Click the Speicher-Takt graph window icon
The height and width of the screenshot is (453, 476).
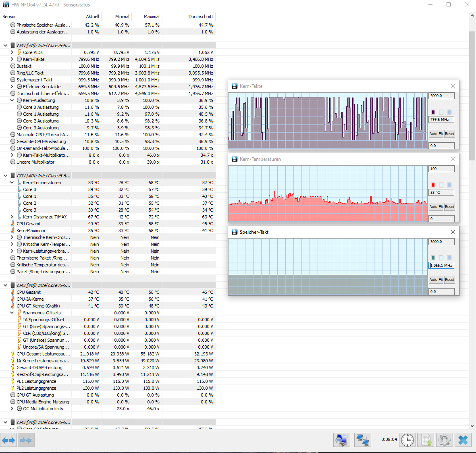pos(234,232)
